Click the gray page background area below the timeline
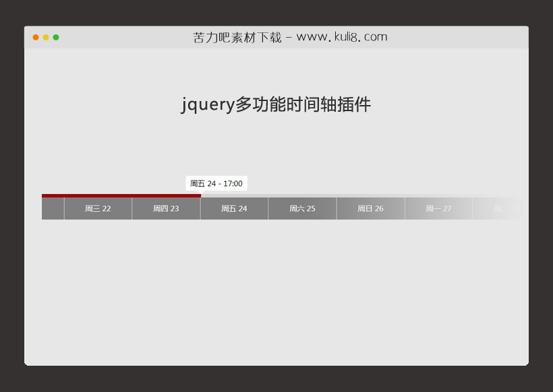The height and width of the screenshot is (392, 553). [x=276, y=290]
